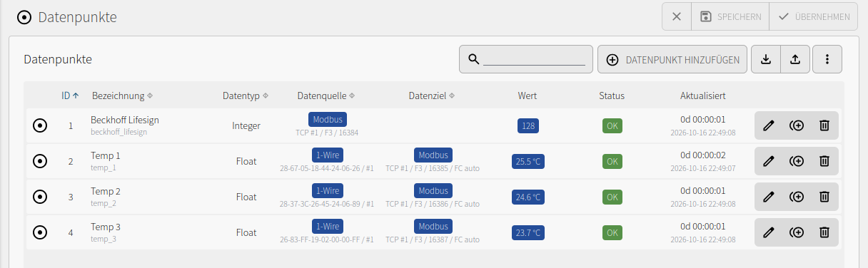868x268 pixels.
Task: Click the close X button in header
Action: click(x=677, y=16)
